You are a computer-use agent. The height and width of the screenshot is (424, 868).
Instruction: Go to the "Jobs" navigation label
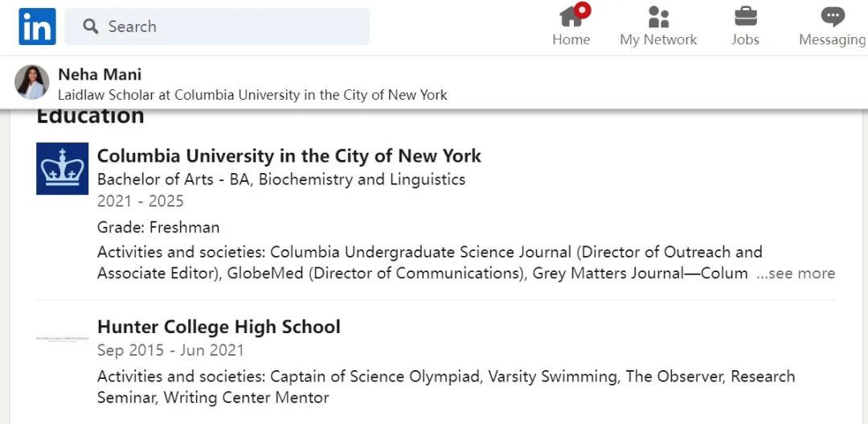tap(745, 39)
